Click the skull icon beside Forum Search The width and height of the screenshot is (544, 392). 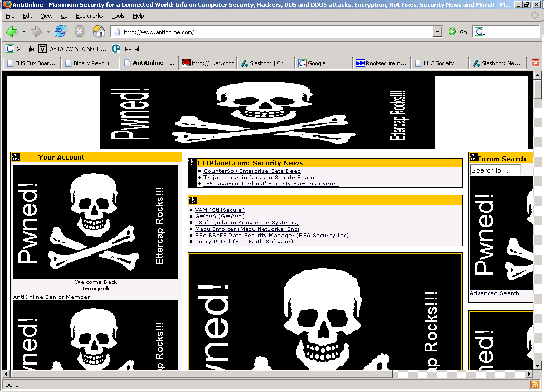click(473, 158)
